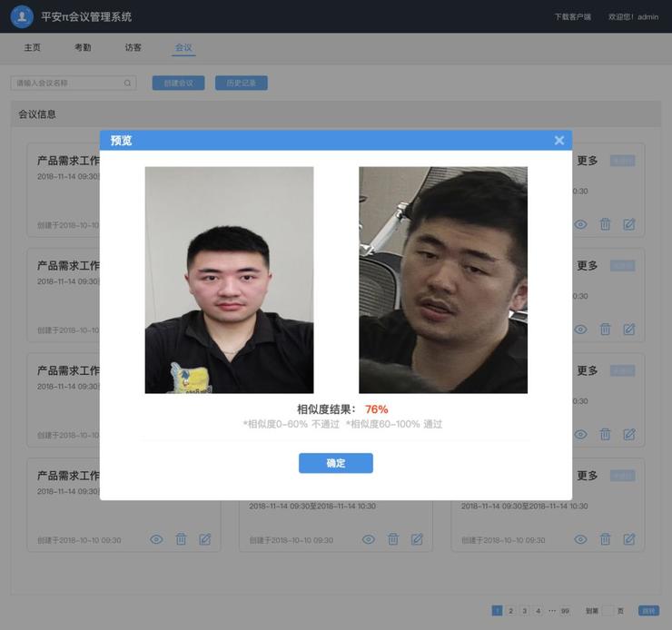Focus the meeting name search field
Viewport: 672px width, 630px height.
pos(68,84)
